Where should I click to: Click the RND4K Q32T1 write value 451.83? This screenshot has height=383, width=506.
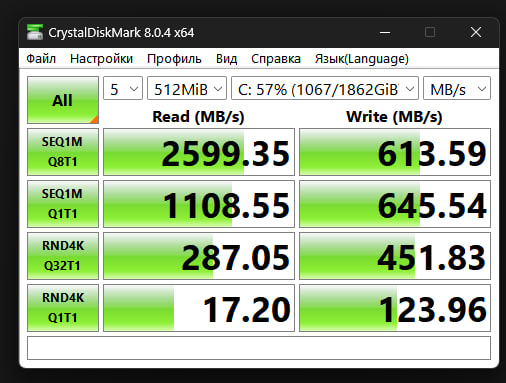395,256
